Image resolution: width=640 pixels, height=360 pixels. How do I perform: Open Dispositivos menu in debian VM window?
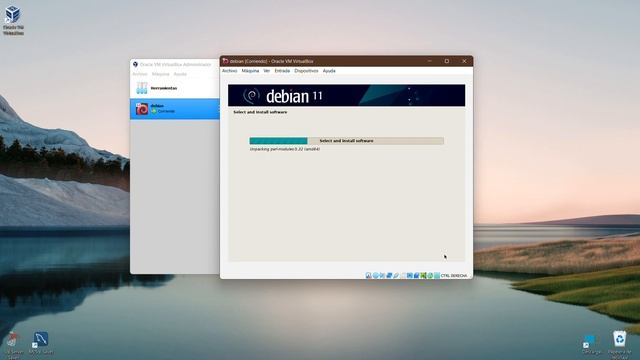click(306, 71)
